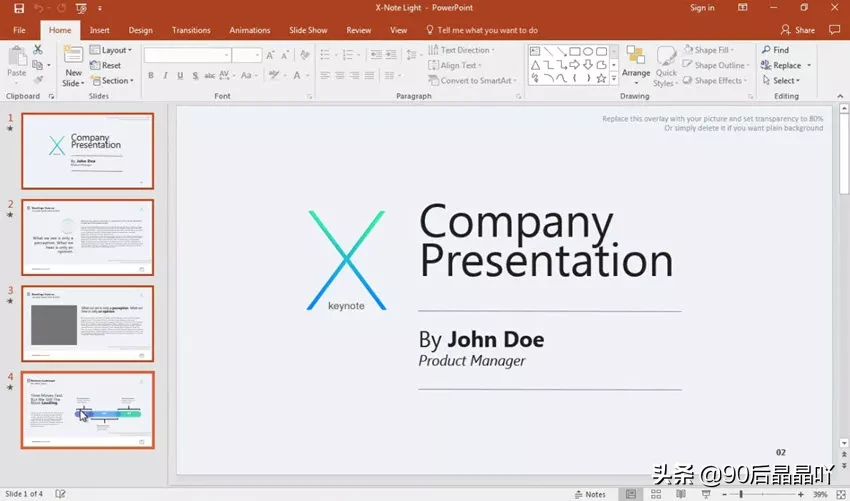
Task: Open the Arrange options
Action: click(635, 66)
